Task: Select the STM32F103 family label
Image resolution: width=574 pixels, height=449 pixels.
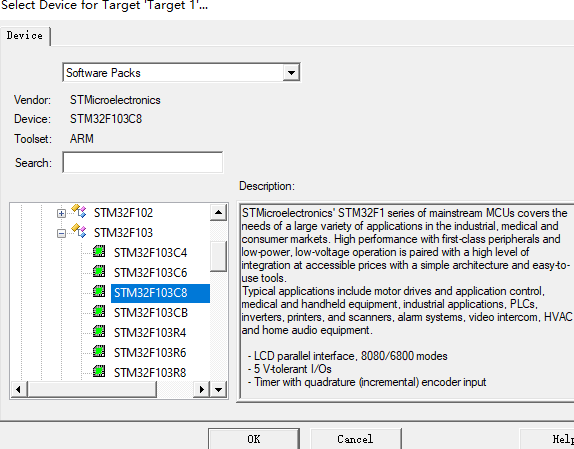Action: (123, 233)
